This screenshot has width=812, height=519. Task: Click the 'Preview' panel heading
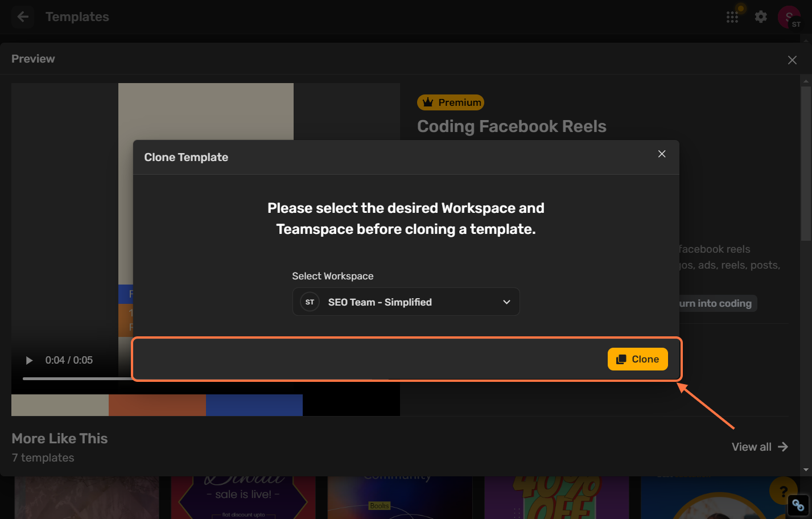pyautogui.click(x=33, y=59)
